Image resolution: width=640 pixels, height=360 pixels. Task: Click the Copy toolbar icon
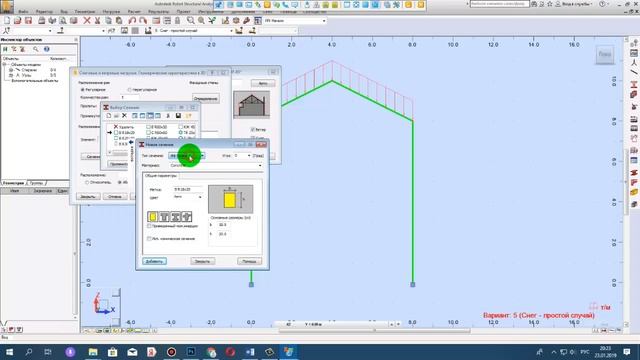[108, 20]
